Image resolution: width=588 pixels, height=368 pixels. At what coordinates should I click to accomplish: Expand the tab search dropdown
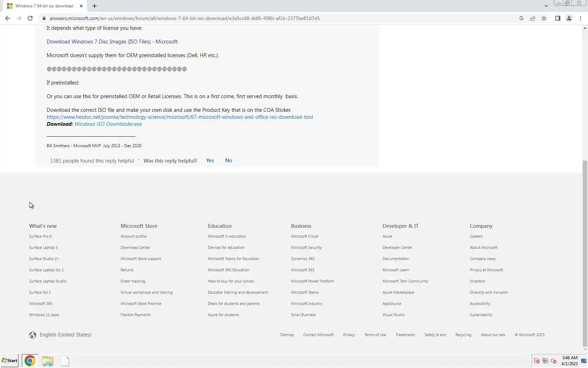click(546, 6)
